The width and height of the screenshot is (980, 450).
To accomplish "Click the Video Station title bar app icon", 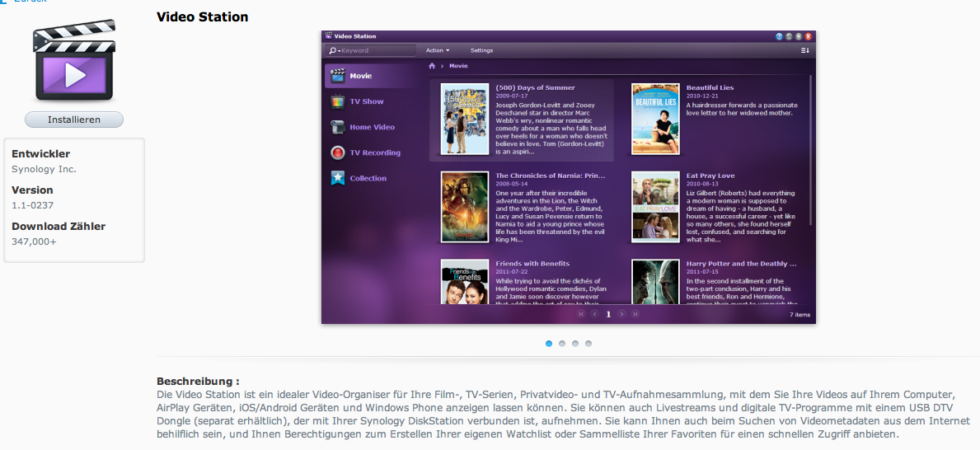I will point(328,36).
